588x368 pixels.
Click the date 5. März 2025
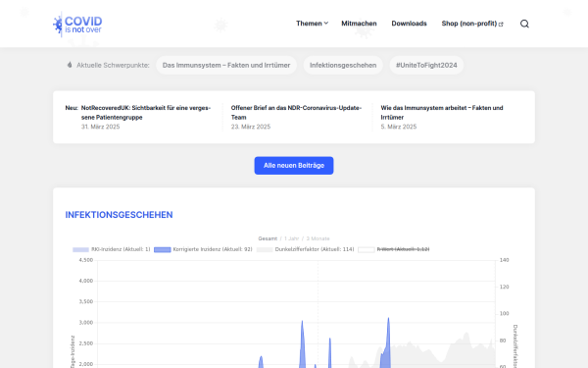[x=399, y=127]
